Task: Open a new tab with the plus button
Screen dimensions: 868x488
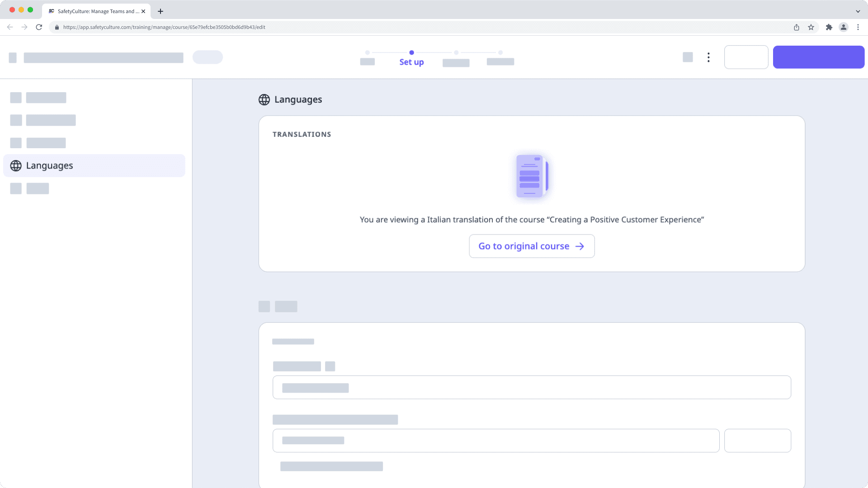Action: 160,11
